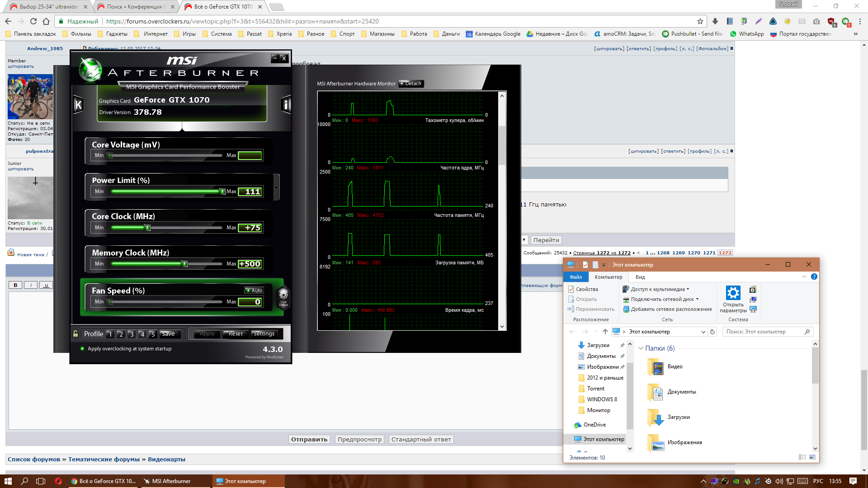The image size is (868, 488).
Task: Click the Memory Clock slider handle
Action: click(184, 264)
